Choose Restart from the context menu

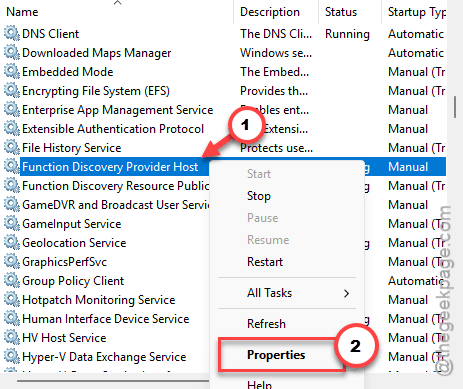click(265, 262)
